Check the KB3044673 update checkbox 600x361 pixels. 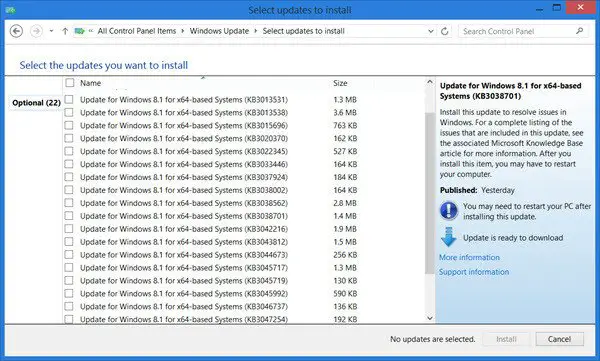(69, 255)
